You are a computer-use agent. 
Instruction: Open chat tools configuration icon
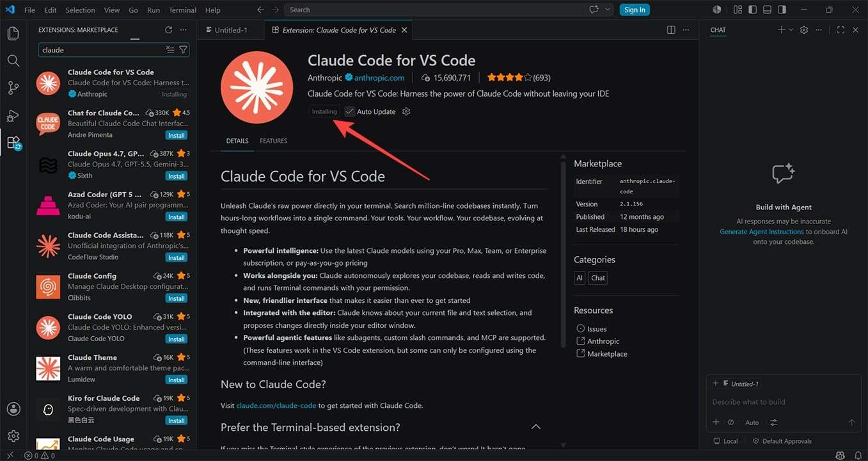click(x=773, y=423)
